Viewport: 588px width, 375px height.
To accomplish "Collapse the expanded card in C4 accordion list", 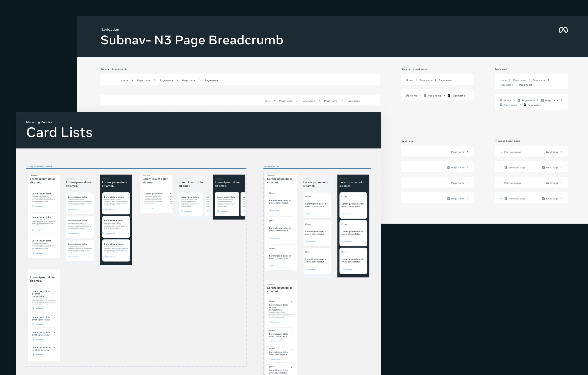I will click(54, 291).
